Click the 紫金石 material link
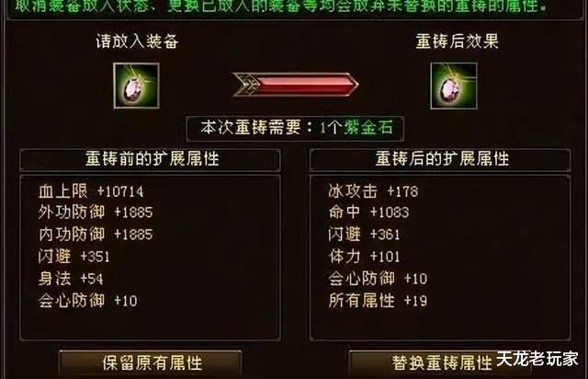The image size is (588, 379). click(368, 128)
